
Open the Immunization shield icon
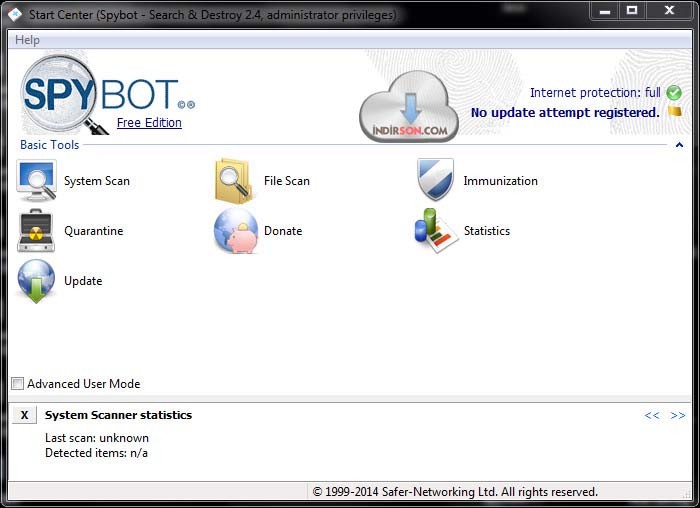[435, 179]
